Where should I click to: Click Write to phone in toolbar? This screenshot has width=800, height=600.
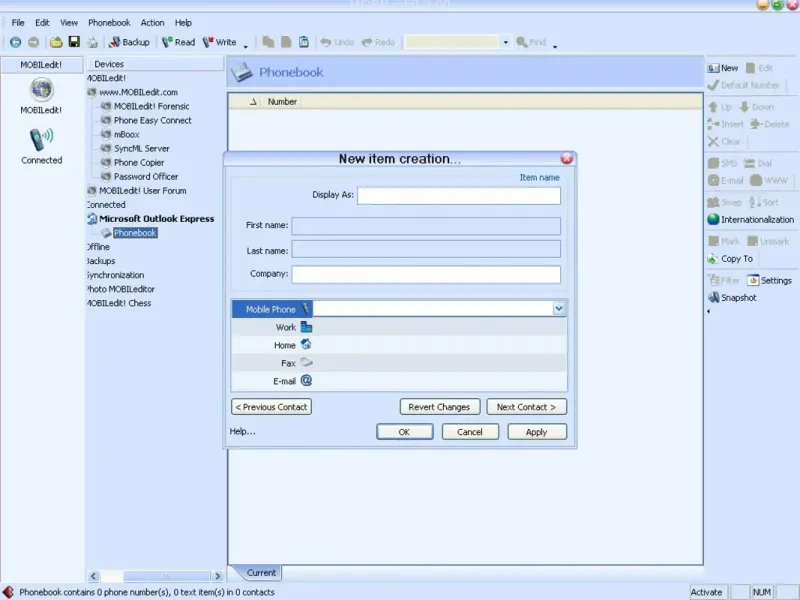coord(219,42)
